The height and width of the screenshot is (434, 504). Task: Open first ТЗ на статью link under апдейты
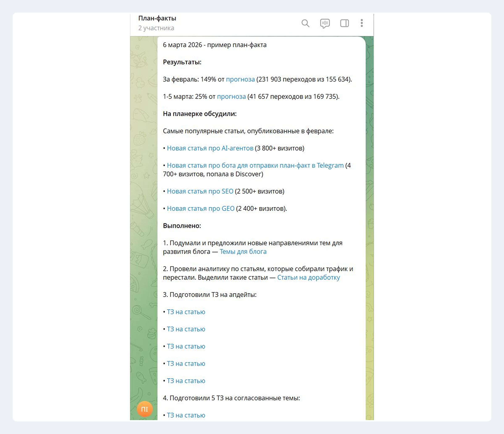(x=186, y=312)
